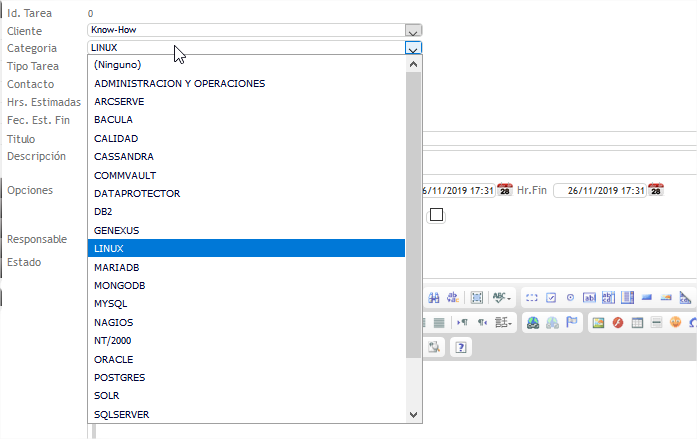Insert a checkbox form field from toolbar
This screenshot has height=439, width=697.
tap(551, 298)
